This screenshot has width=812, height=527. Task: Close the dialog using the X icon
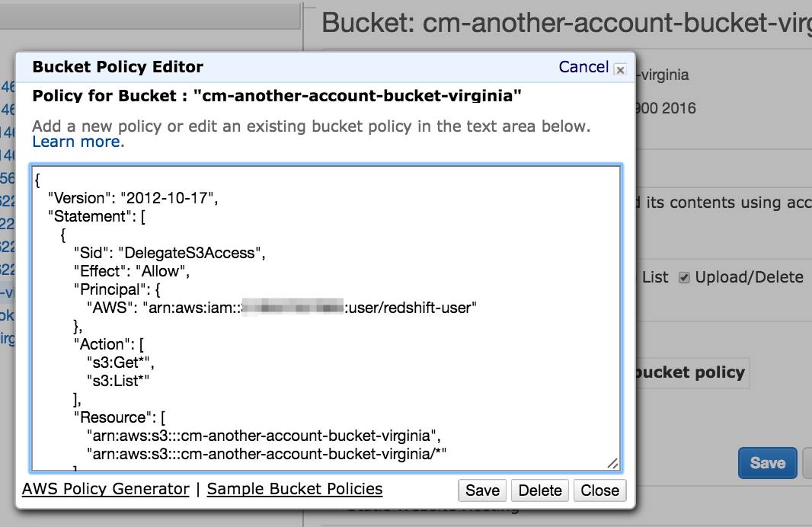point(620,69)
